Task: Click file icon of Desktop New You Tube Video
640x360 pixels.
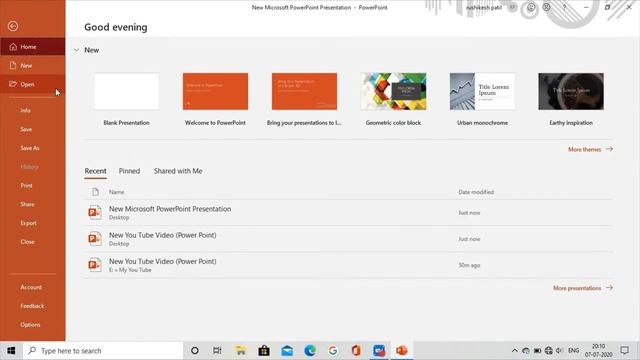Action: point(95,239)
